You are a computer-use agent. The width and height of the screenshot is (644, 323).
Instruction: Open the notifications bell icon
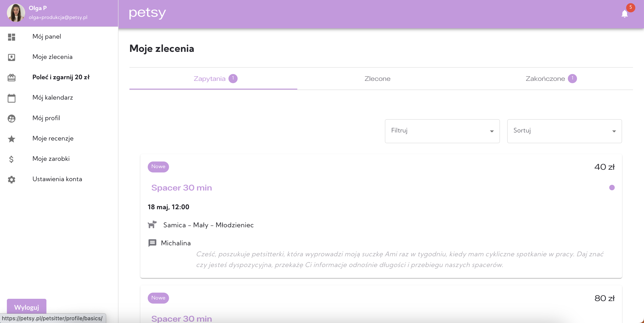[624, 14]
